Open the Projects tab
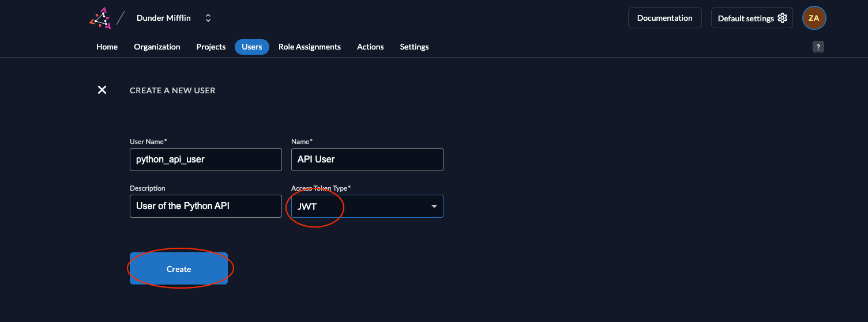This screenshot has height=322, width=868. click(211, 47)
